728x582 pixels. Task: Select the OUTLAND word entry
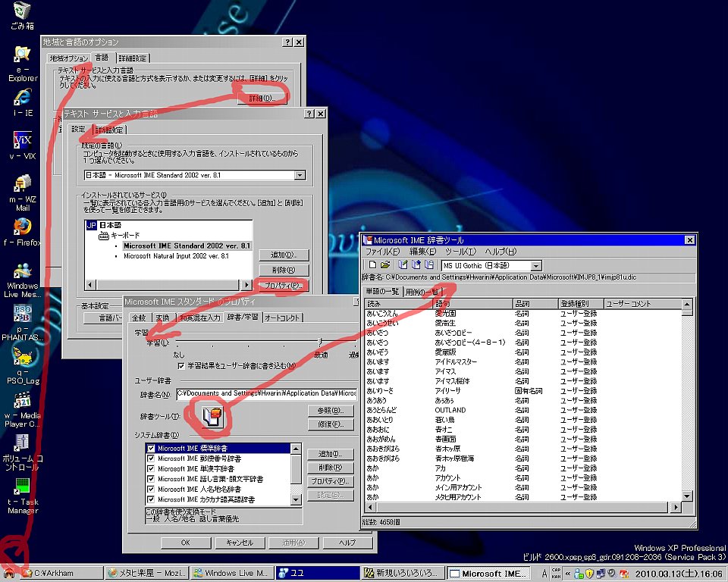click(450, 410)
